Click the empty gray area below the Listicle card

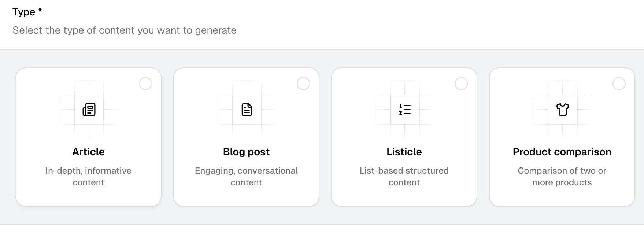pos(404,215)
